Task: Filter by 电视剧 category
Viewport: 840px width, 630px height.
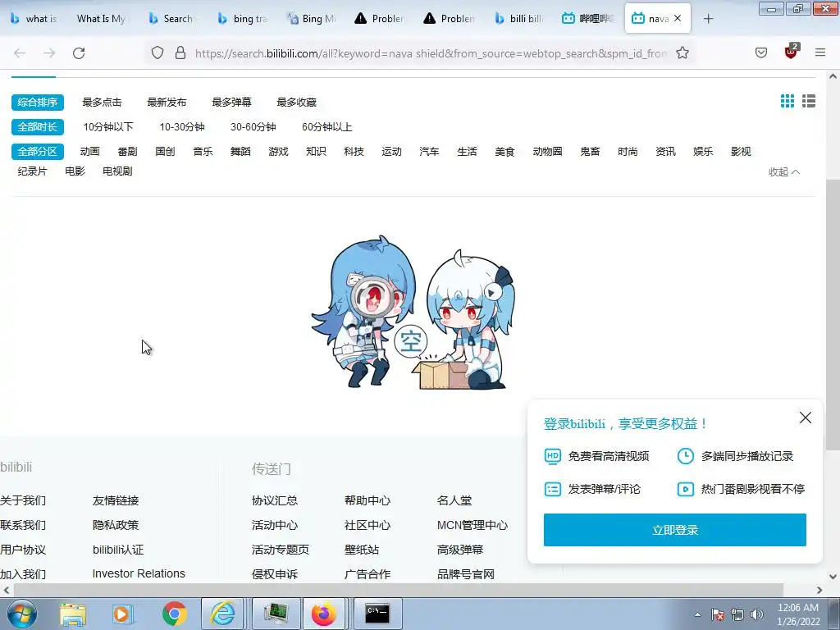Action: click(117, 171)
